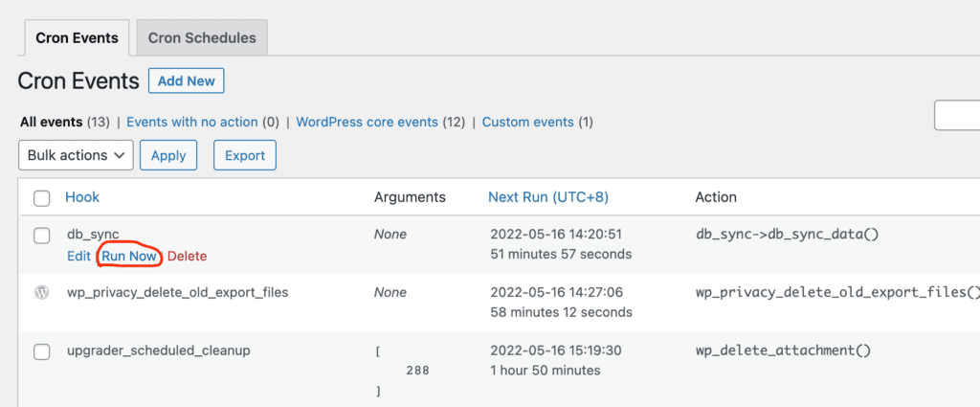Apply the selected bulk action
The width and height of the screenshot is (980, 407).
(x=168, y=156)
